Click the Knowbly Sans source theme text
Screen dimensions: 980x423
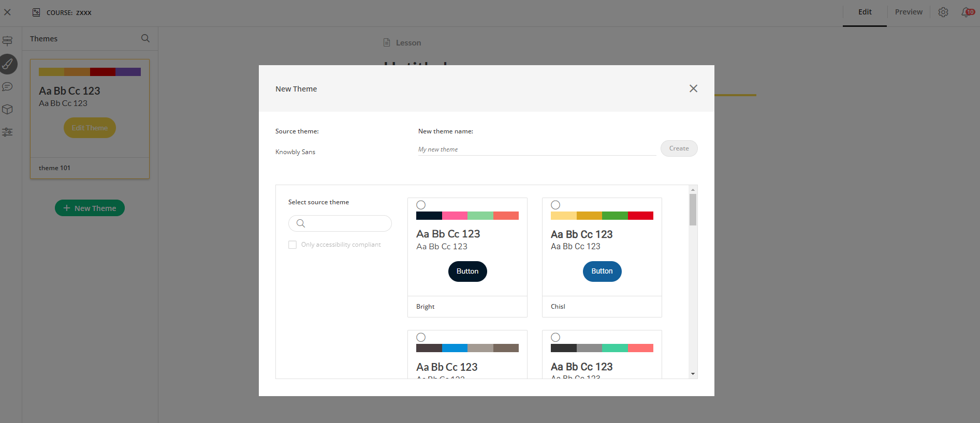pos(295,152)
